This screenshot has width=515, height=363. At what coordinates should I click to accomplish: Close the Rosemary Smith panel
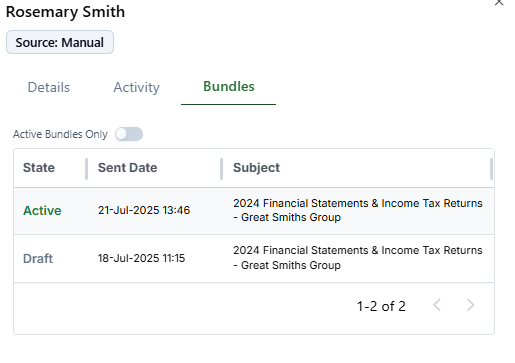pyautogui.click(x=499, y=2)
